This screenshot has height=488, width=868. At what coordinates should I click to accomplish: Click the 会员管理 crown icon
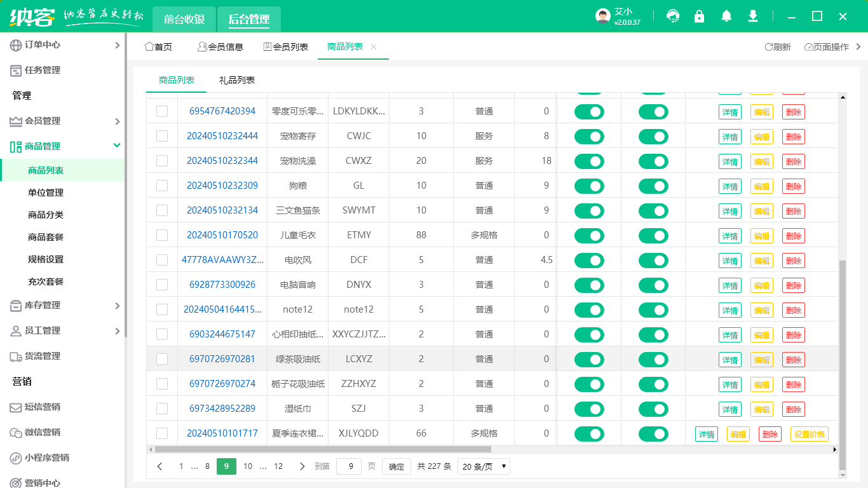16,121
